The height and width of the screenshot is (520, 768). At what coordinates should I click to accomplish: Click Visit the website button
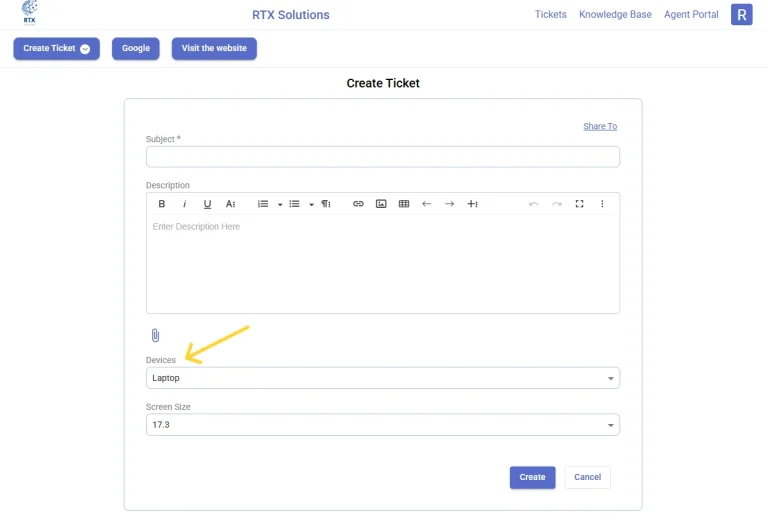click(214, 48)
